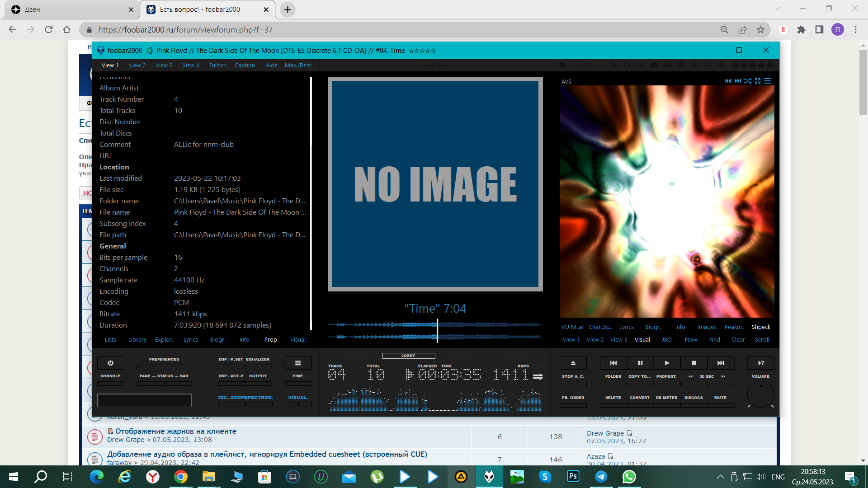Open AVS panel list menu icon
868x488 pixels.
pos(768,81)
